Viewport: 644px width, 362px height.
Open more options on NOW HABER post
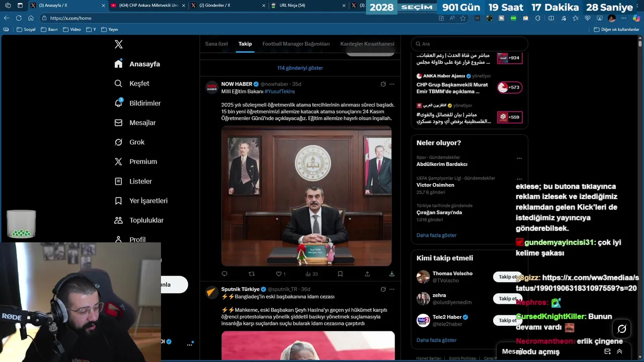coord(392,84)
